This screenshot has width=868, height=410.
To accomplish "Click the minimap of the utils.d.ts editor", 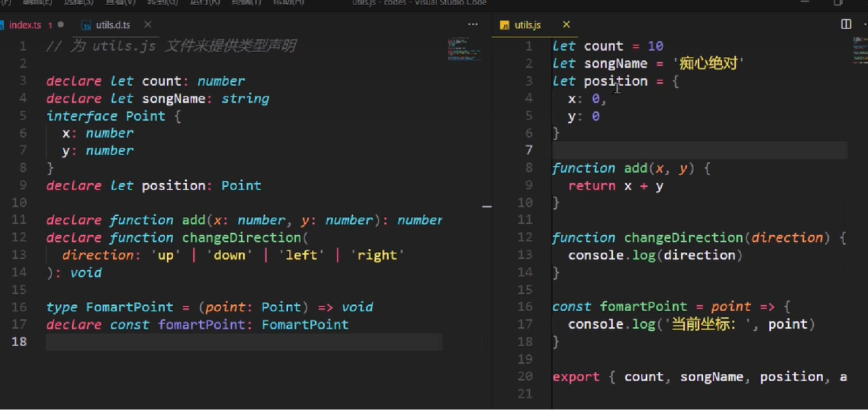I will click(x=464, y=49).
